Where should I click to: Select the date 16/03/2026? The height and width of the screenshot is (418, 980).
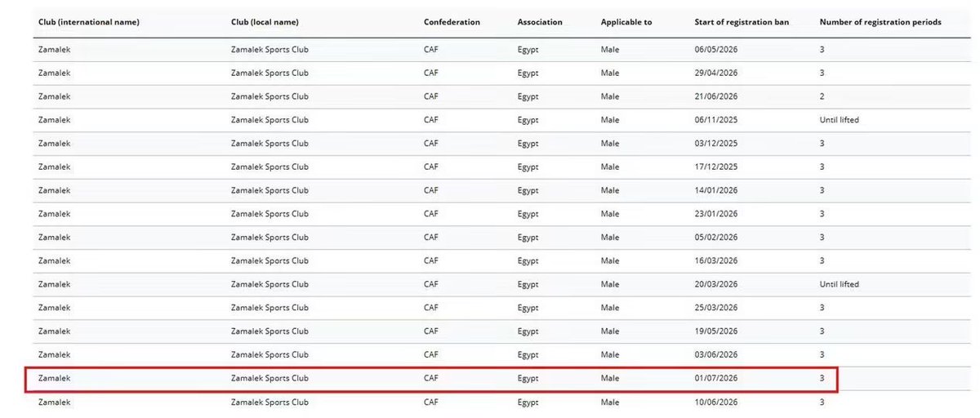pos(716,260)
